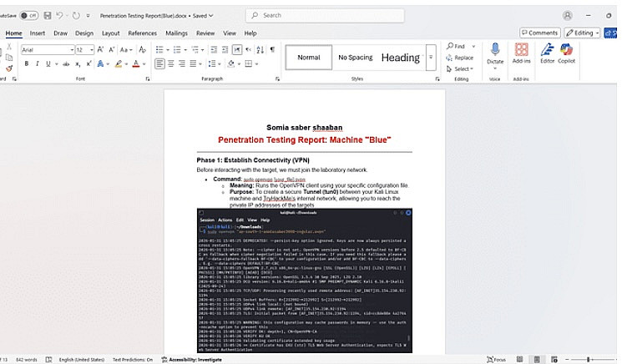Click Text Effects blue A icon

click(x=100, y=63)
